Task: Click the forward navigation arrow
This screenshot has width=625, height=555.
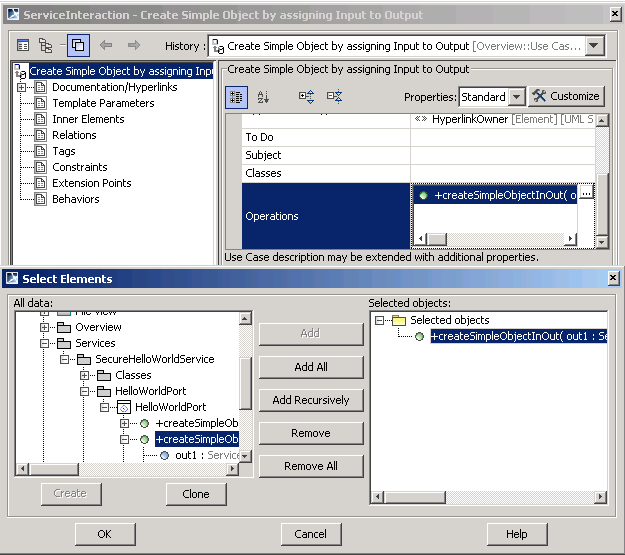Action: (133, 46)
